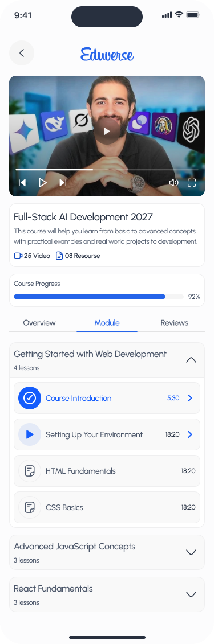Open the Course Introduction lesson title
The image size is (214, 644).
coord(79,398)
